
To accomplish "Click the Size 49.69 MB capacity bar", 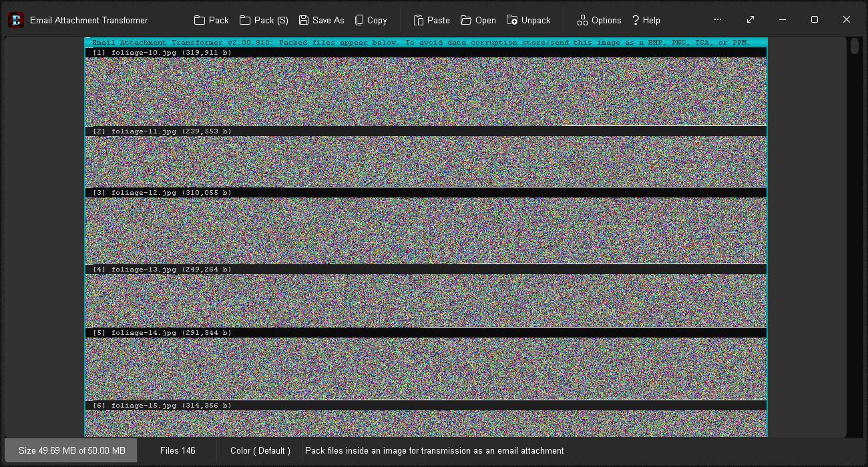I will coord(71,451).
